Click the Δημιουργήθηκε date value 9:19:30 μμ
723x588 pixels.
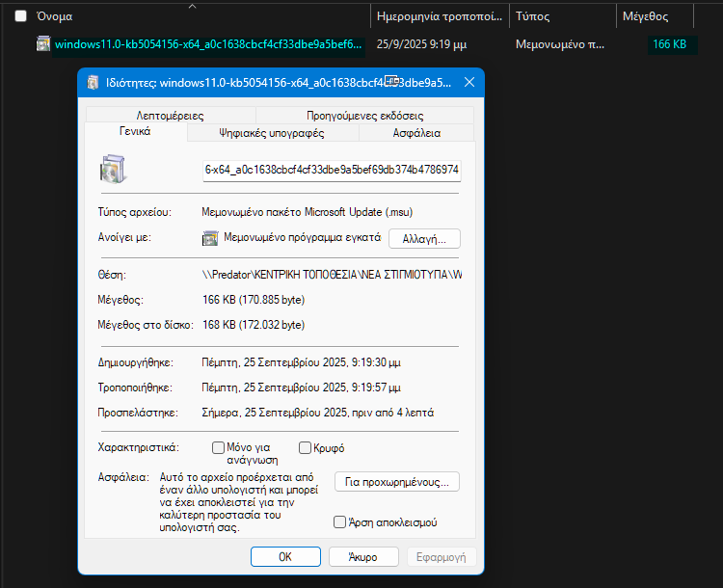(x=301, y=362)
